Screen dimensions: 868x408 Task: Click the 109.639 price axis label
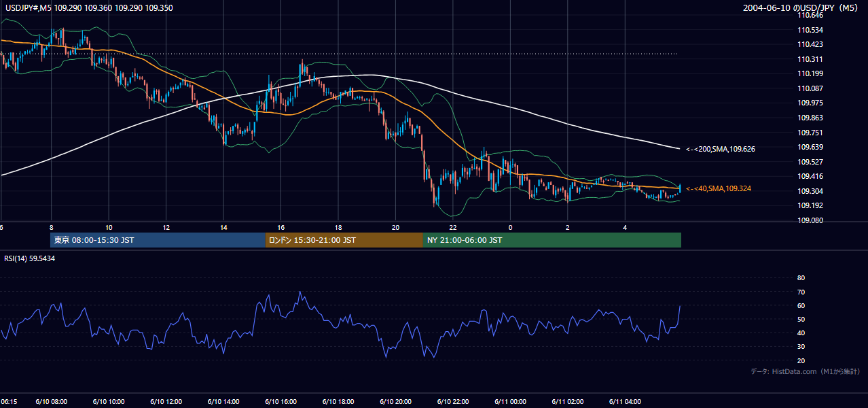810,147
